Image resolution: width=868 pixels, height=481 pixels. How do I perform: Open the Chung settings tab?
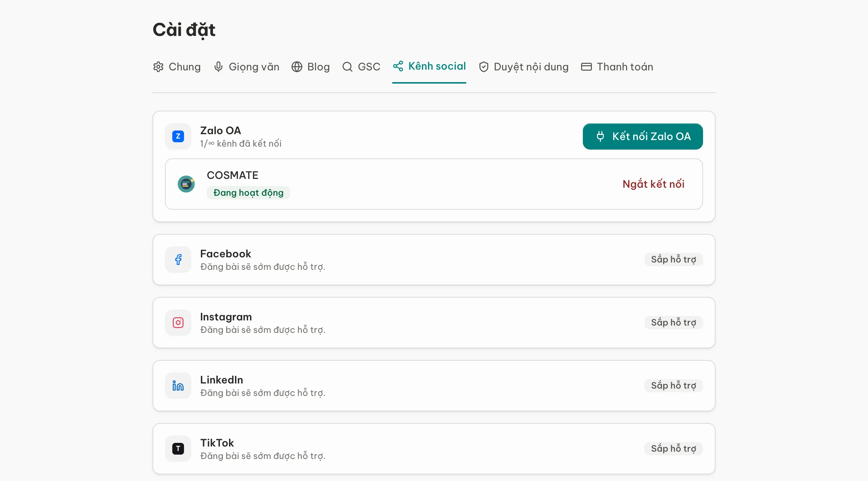tap(177, 67)
